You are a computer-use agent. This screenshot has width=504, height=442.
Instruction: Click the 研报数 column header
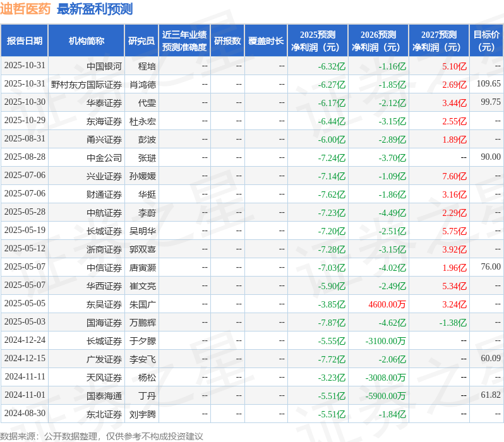pos(227,41)
